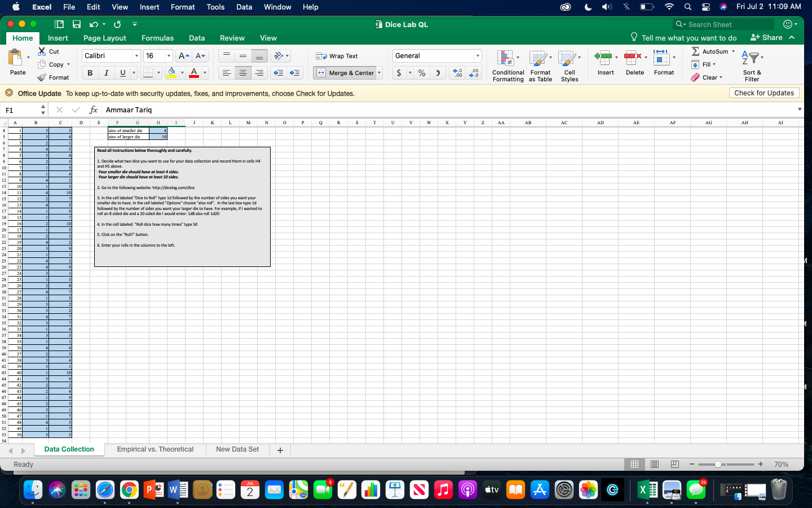
Task: Click Check for Updates button
Action: 764,93
